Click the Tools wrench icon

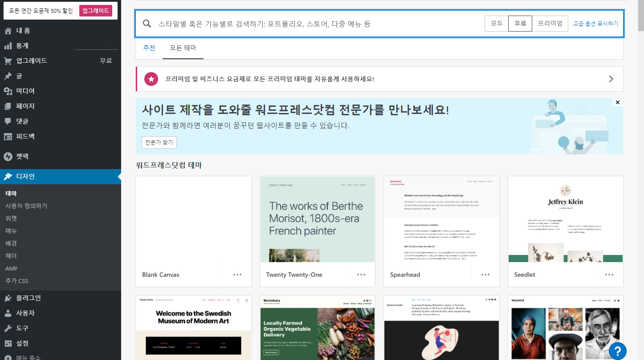click(8, 328)
